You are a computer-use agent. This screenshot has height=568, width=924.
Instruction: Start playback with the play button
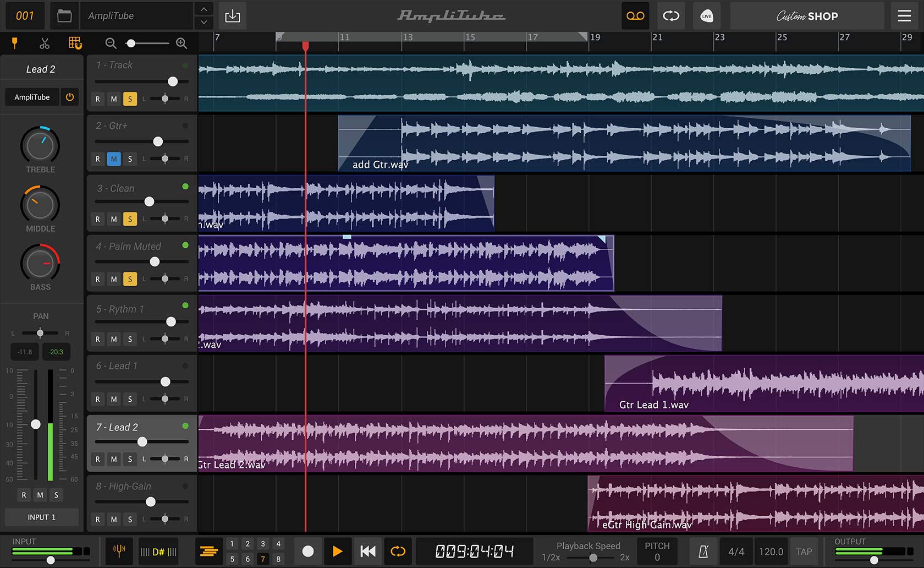(337, 551)
